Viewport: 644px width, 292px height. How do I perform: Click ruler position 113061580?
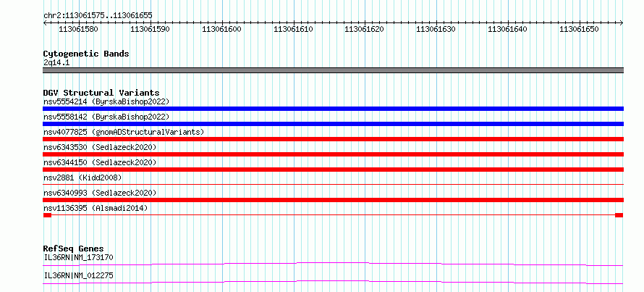tap(78, 29)
